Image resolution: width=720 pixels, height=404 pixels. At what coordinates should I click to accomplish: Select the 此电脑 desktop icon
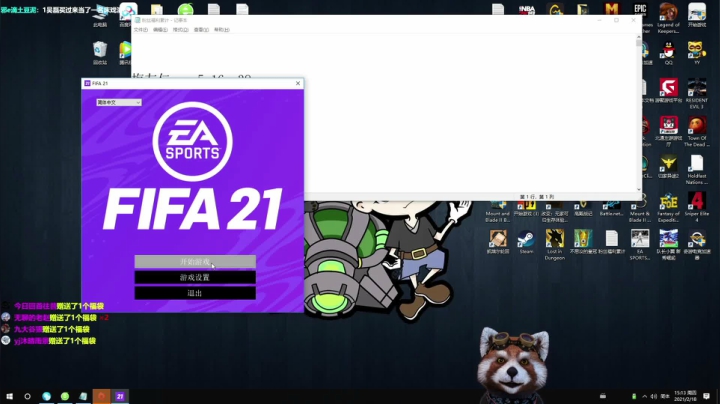point(100,16)
